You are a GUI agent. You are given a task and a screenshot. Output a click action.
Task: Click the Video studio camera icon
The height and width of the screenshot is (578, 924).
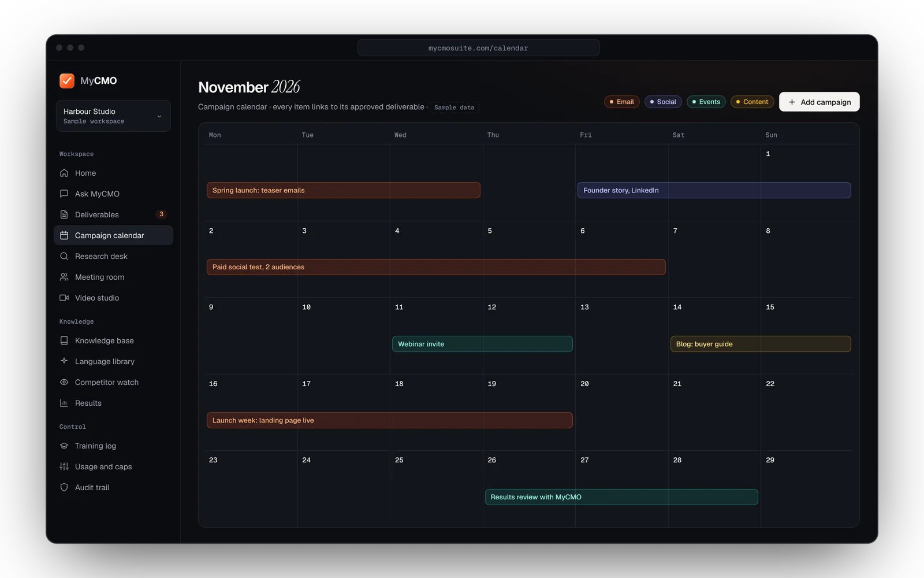click(x=64, y=298)
